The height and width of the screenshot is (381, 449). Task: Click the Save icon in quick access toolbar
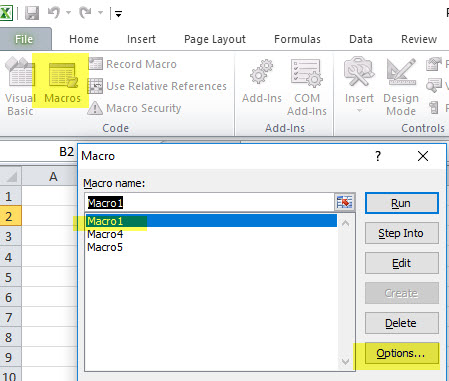(x=32, y=13)
